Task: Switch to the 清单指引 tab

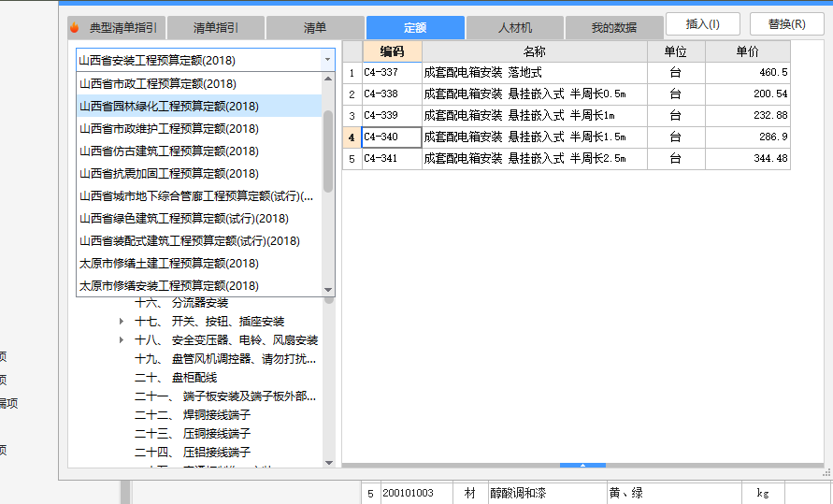Action: click(216, 28)
